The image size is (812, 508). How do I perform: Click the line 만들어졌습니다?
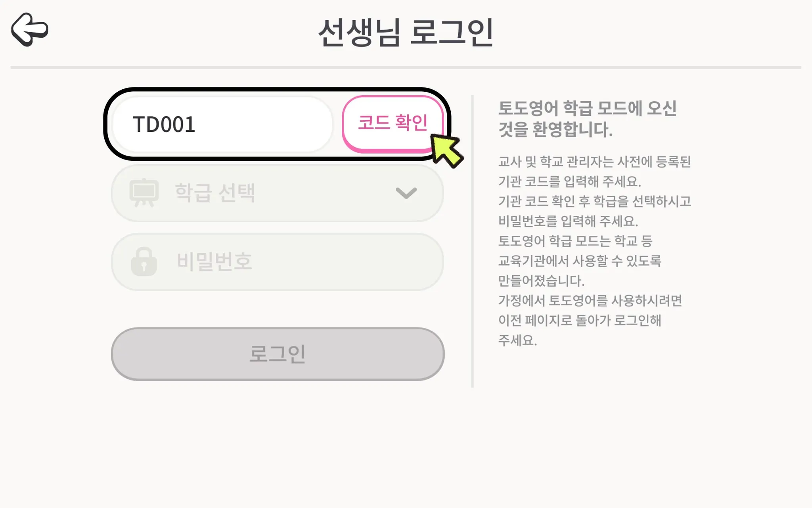click(x=541, y=281)
